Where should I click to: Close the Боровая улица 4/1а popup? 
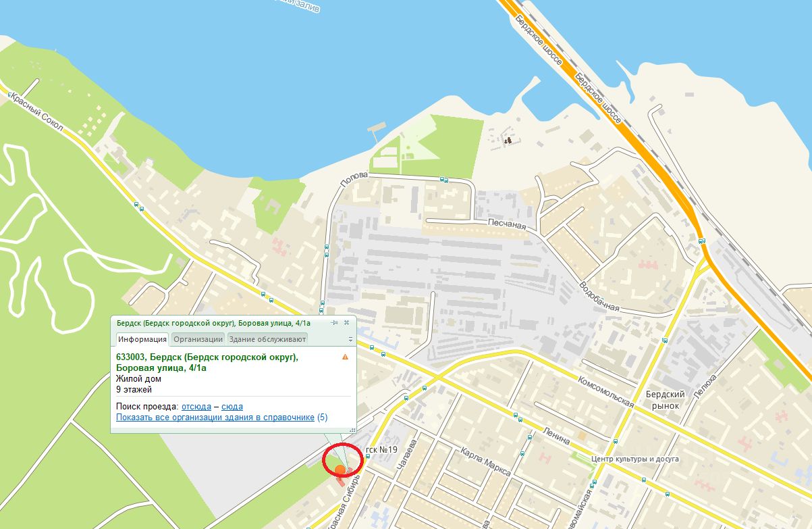pyautogui.click(x=346, y=323)
